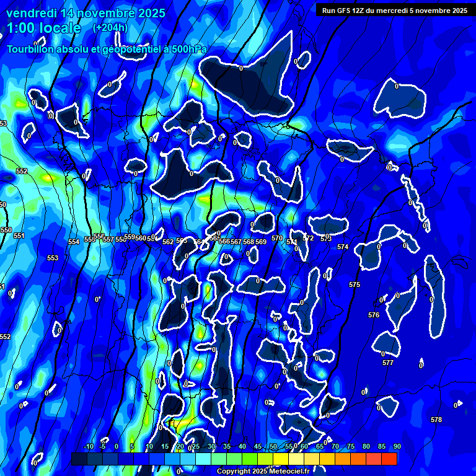The width and height of the screenshot is (476, 476).
Task: Click the (+204h) forecast offset label
Action: pos(110,28)
